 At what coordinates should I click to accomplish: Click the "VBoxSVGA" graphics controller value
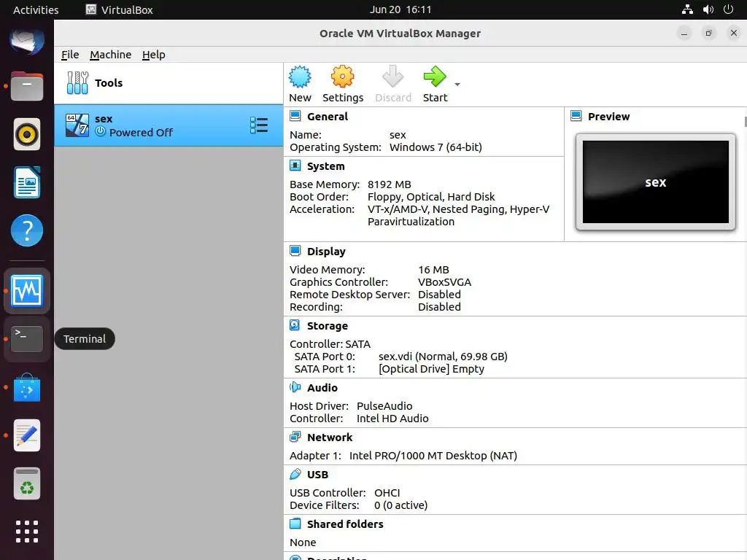[x=444, y=282]
